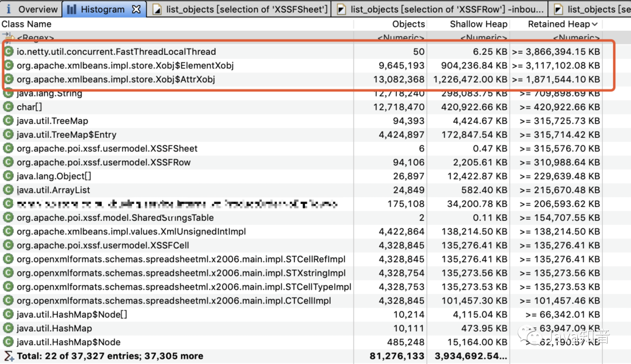Viewport: 631px width, 364px height.
Task: Select char[] class name
Action: pos(29,107)
